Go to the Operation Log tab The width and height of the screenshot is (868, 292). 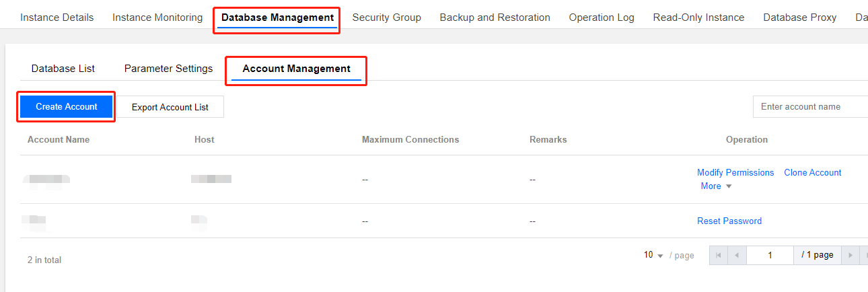pos(601,17)
